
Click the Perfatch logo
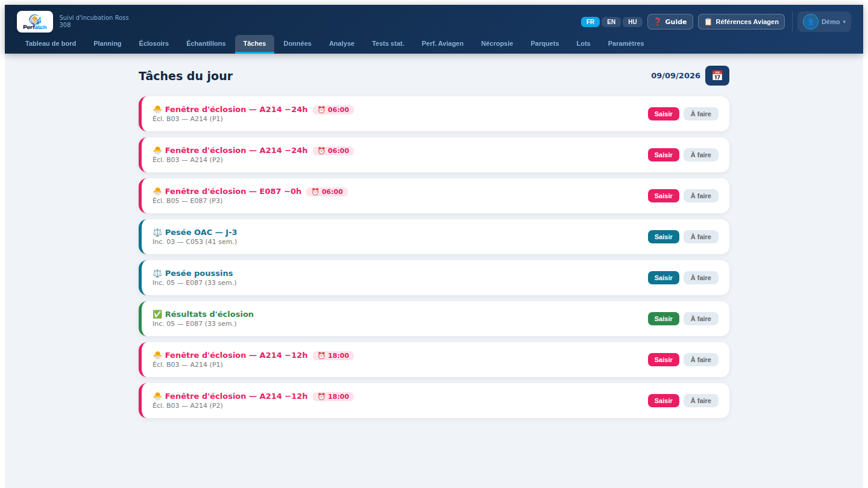(x=35, y=22)
